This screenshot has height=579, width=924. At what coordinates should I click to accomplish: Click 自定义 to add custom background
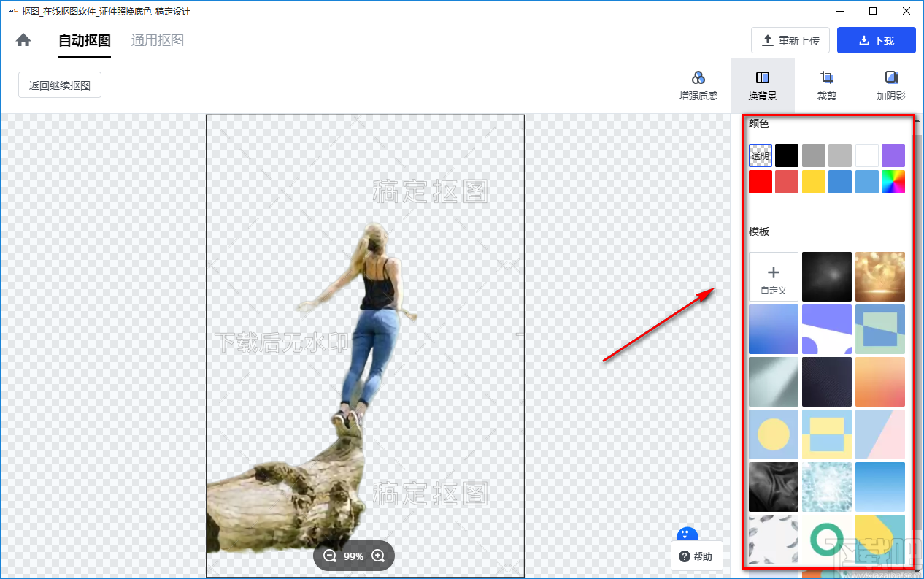click(774, 277)
